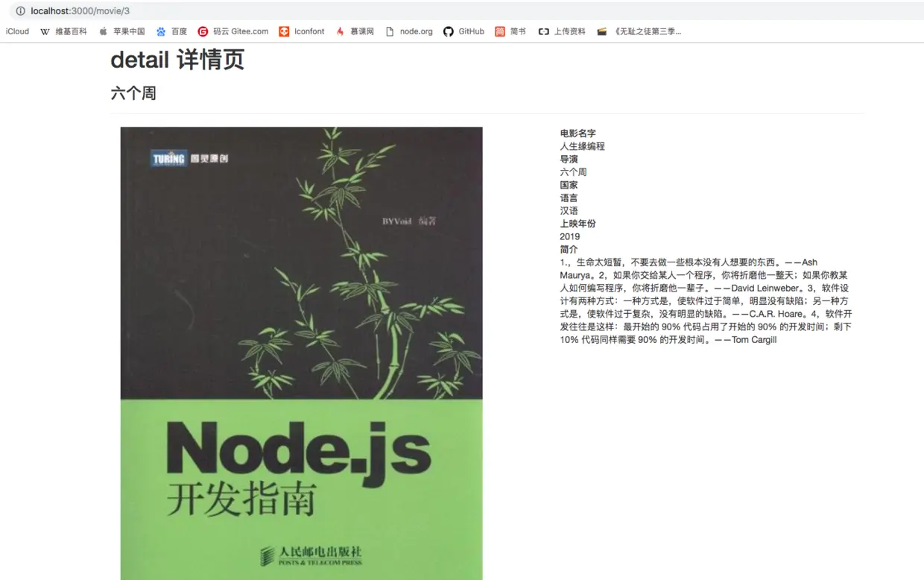Open the GitHub bookmark
This screenshot has width=924, height=580.
point(463,31)
